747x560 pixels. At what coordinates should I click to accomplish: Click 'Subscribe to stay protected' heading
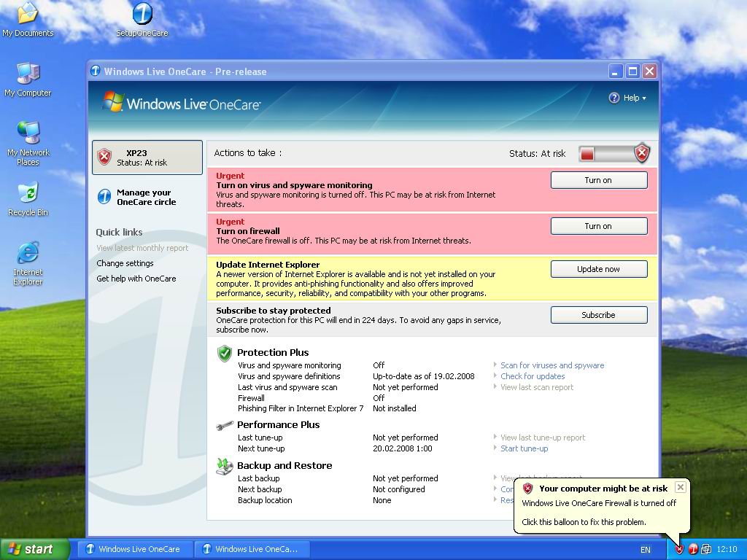(x=274, y=311)
